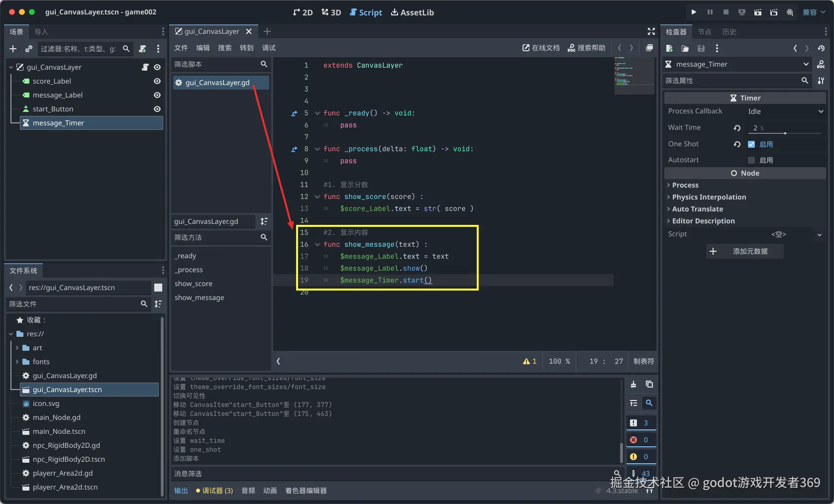This screenshot has width=834, height=504.
Task: Collapse the gui_CanvasLayer scene tree
Action: point(11,67)
